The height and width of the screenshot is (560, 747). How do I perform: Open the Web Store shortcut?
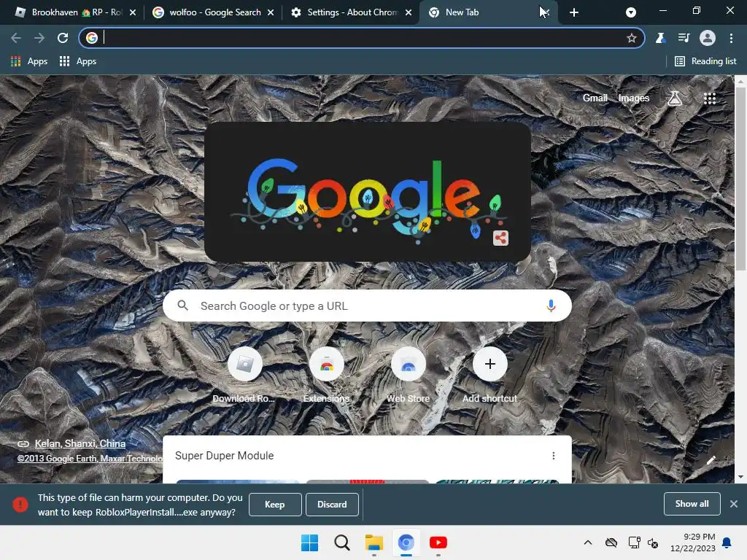pos(409,376)
